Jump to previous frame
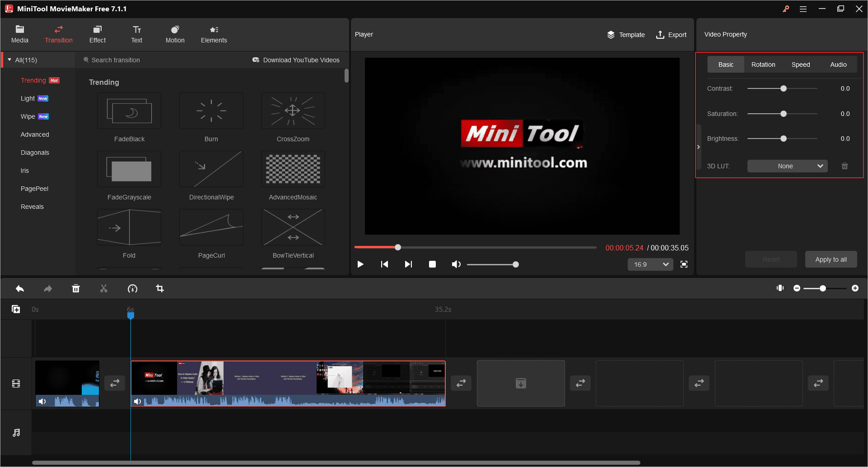This screenshot has width=868, height=467. 384,264
